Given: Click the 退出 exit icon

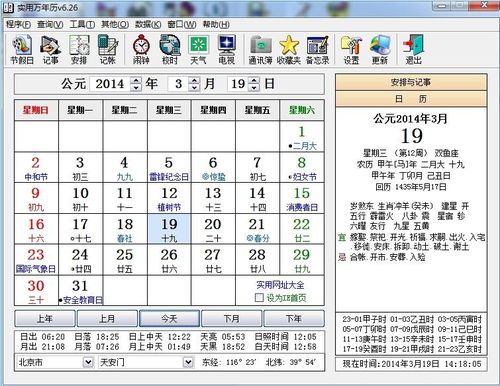Looking at the screenshot, I should click(413, 49).
